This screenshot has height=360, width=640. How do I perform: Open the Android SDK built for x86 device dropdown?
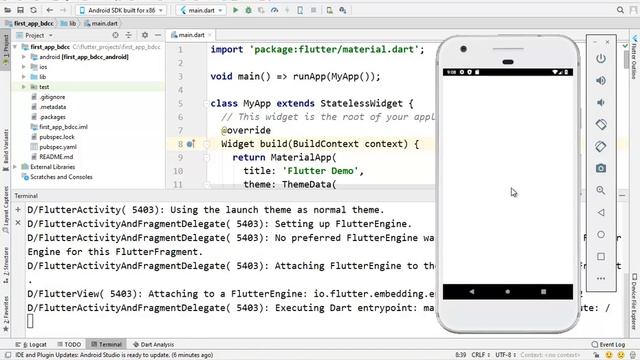(x=121, y=10)
